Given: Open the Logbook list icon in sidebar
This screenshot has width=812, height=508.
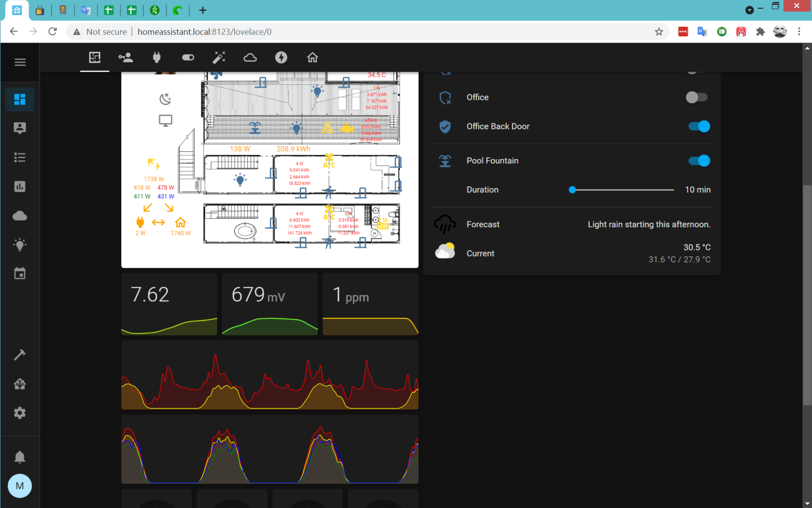Looking at the screenshot, I should tap(20, 158).
